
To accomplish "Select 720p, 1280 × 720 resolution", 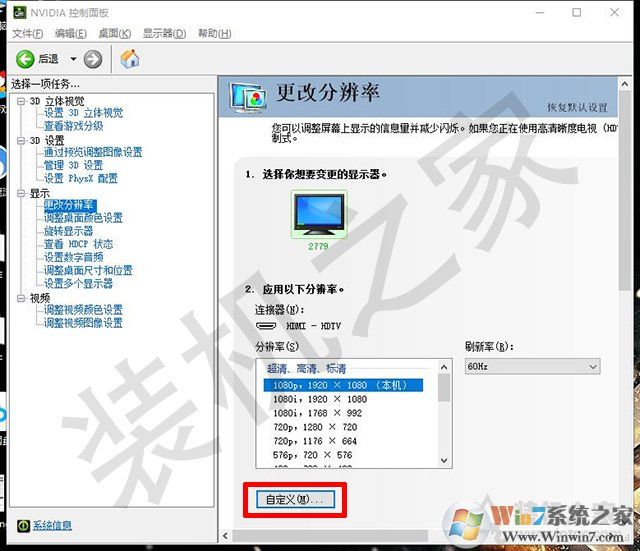I will 315,427.
